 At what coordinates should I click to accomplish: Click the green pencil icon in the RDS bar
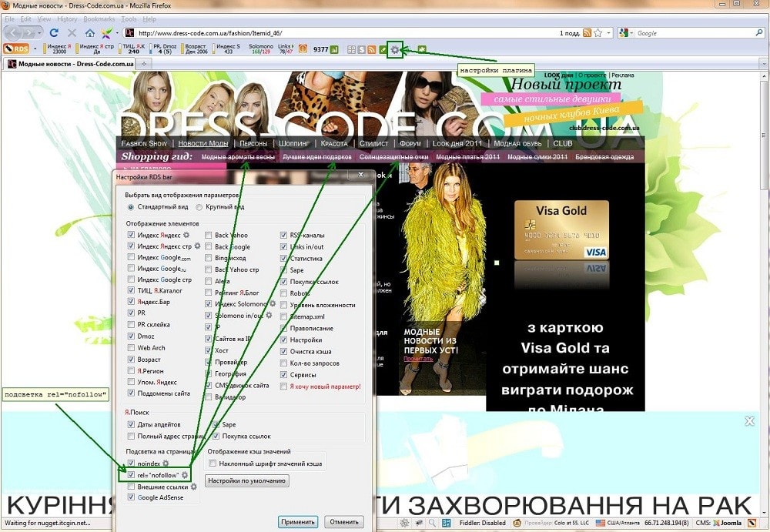click(383, 49)
